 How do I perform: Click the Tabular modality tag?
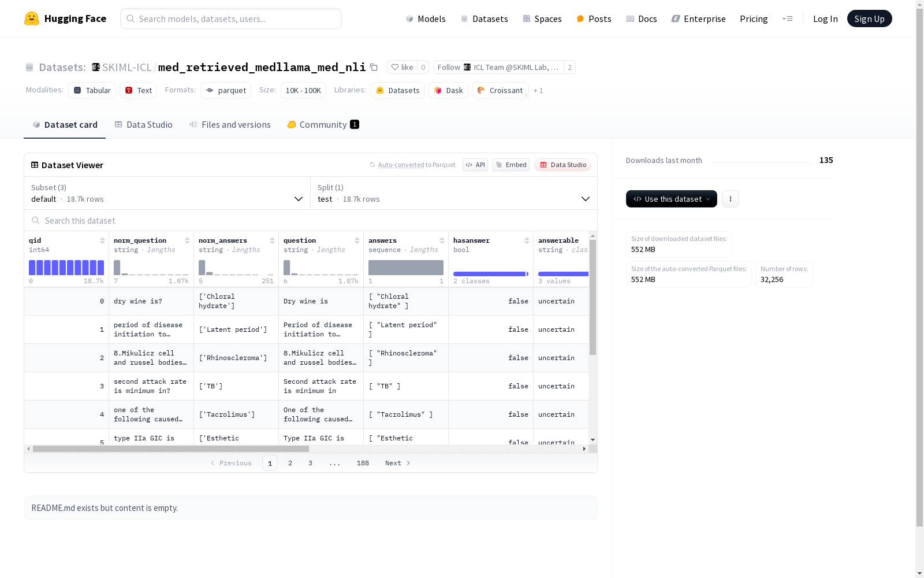point(92,90)
